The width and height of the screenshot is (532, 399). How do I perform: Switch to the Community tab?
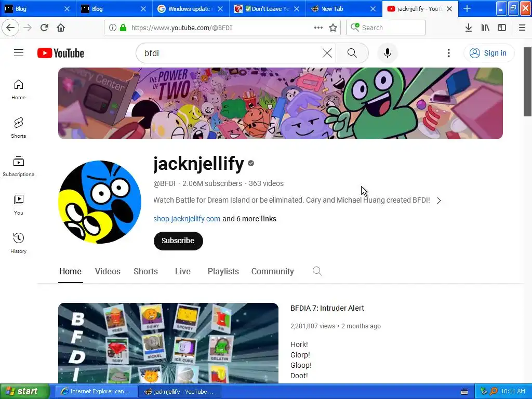point(272,271)
